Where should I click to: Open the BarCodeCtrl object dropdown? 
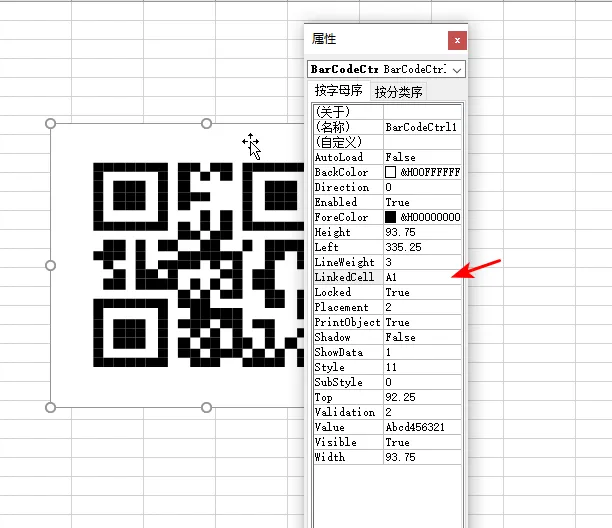457,70
